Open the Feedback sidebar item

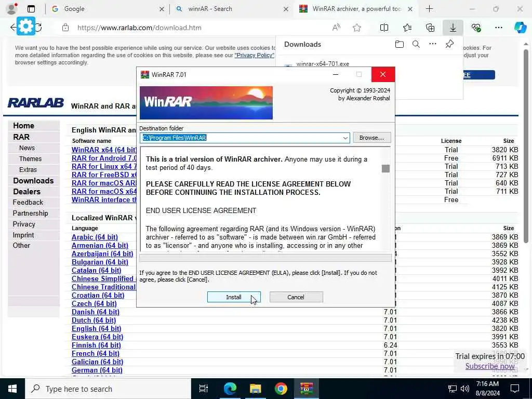coord(28,202)
